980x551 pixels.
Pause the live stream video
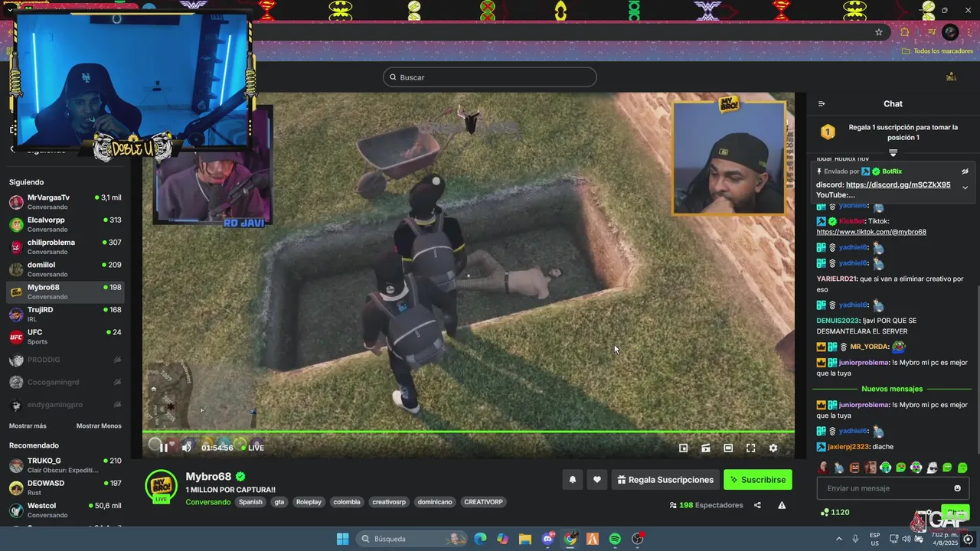coord(163,448)
